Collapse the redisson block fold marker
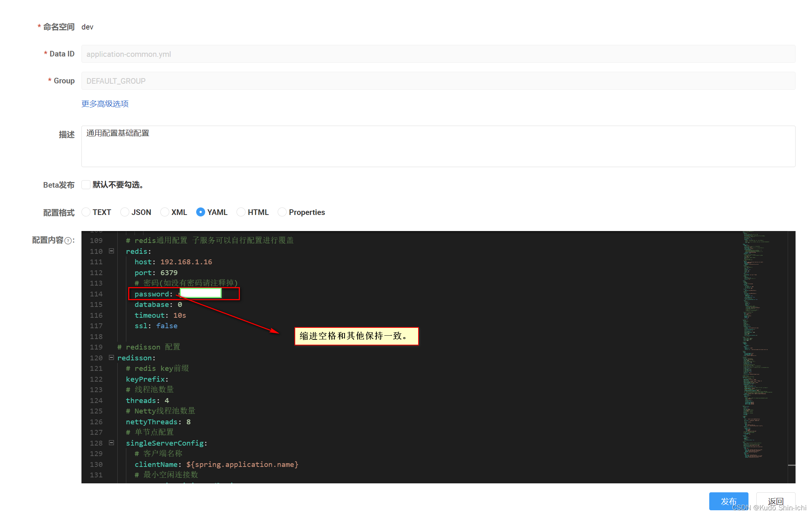Image resolution: width=812 pixels, height=514 pixels. click(111, 358)
